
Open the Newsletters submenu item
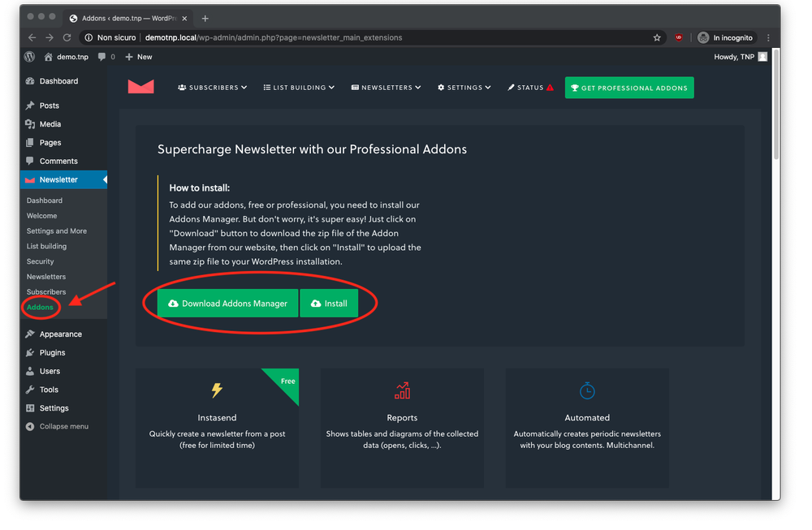click(x=46, y=277)
